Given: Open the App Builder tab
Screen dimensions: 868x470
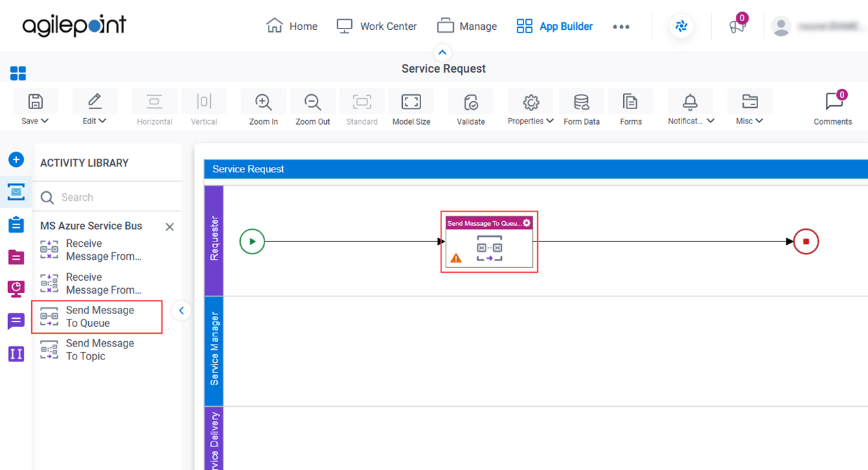Looking at the screenshot, I should tap(555, 26).
